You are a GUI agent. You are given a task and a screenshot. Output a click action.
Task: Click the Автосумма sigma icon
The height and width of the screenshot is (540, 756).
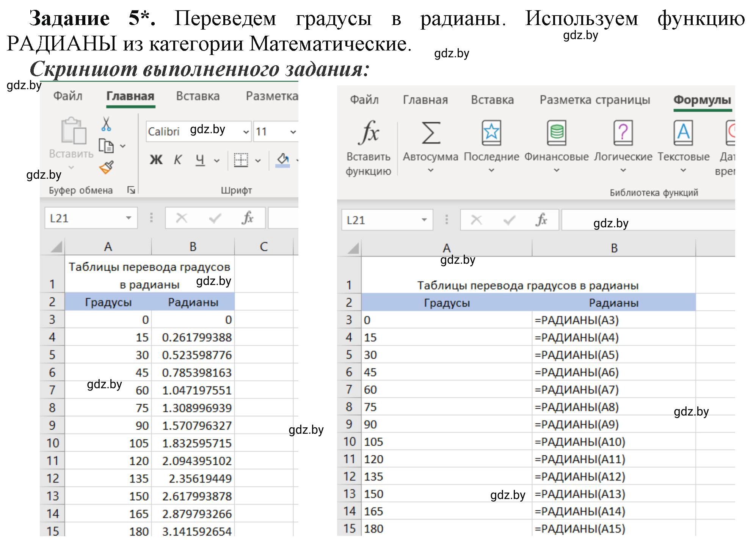point(431,133)
